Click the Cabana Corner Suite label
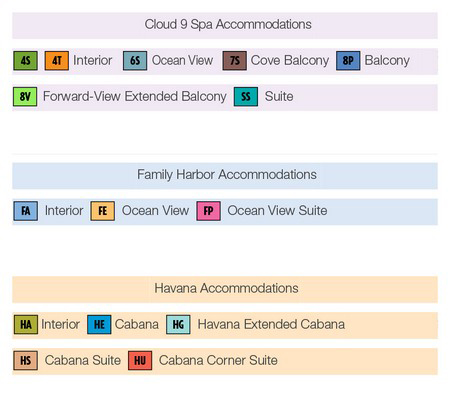 [x=218, y=360]
